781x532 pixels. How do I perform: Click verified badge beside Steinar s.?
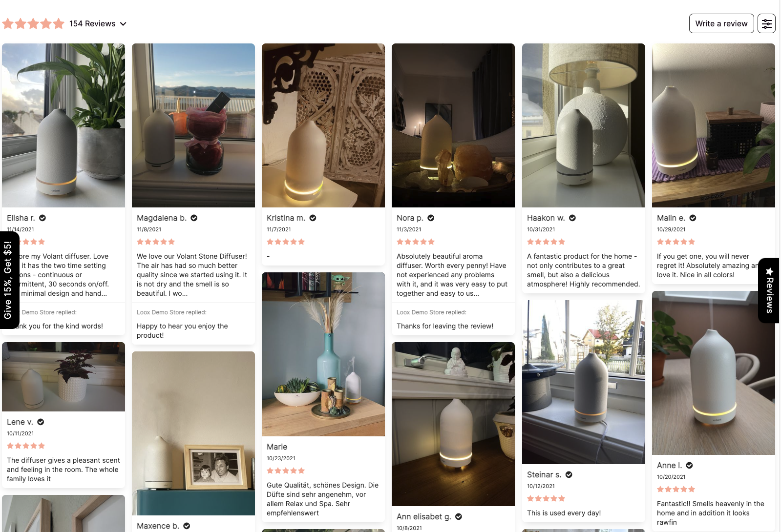(x=569, y=475)
